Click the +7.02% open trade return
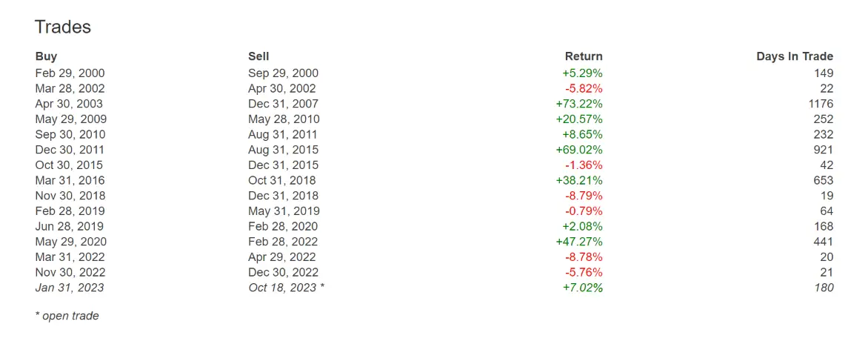868x344 pixels. point(583,288)
